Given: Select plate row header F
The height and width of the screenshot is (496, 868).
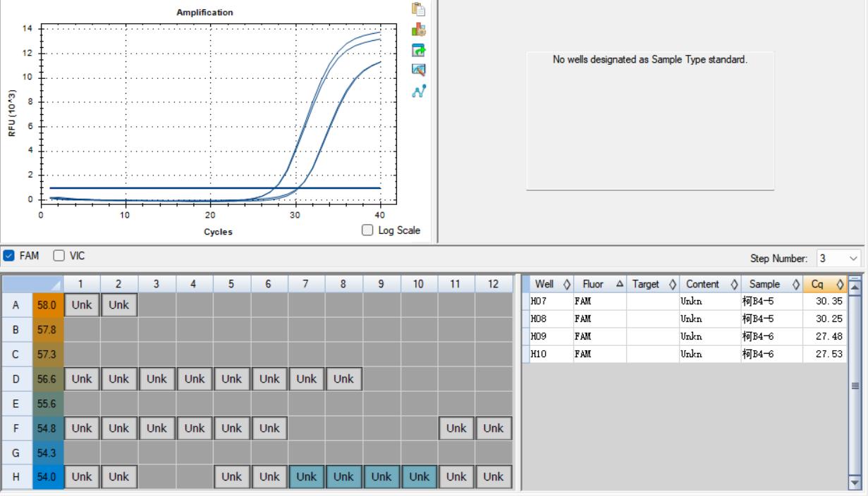Looking at the screenshot, I should (16, 428).
